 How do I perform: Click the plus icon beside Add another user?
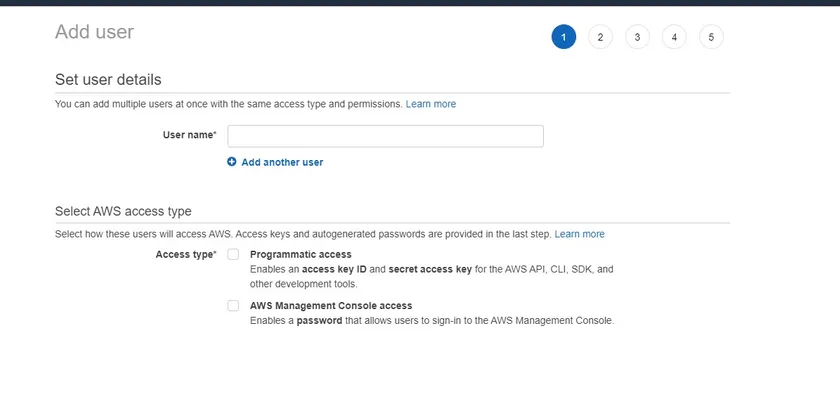pos(231,162)
